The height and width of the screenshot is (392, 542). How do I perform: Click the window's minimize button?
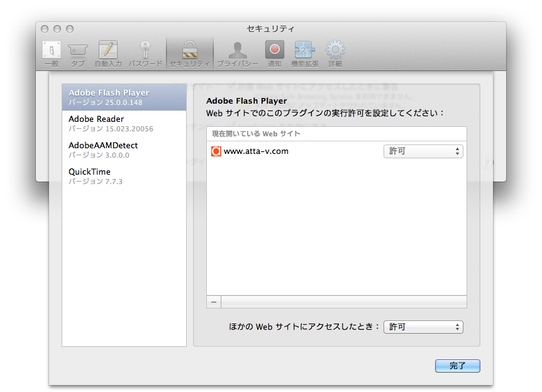click(57, 29)
